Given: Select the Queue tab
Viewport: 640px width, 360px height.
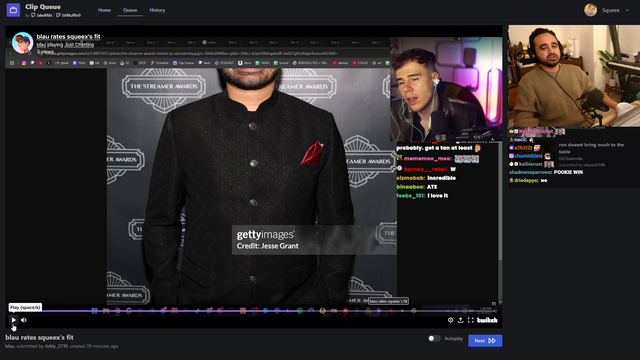Looking at the screenshot, I should (130, 10).
